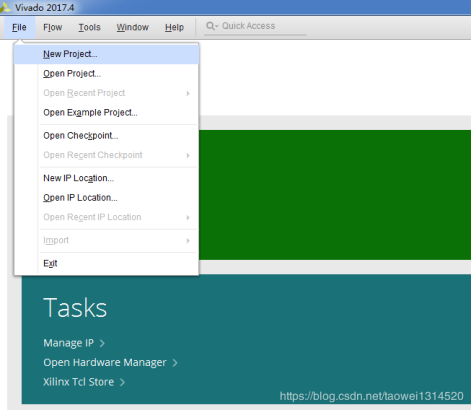Image resolution: width=471 pixels, height=410 pixels.
Task: Click the chevron next to Manage IP
Action: point(102,343)
